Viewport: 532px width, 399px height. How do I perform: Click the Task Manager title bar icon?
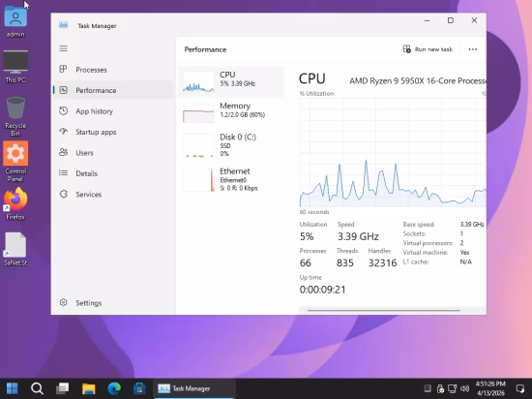[64, 25]
